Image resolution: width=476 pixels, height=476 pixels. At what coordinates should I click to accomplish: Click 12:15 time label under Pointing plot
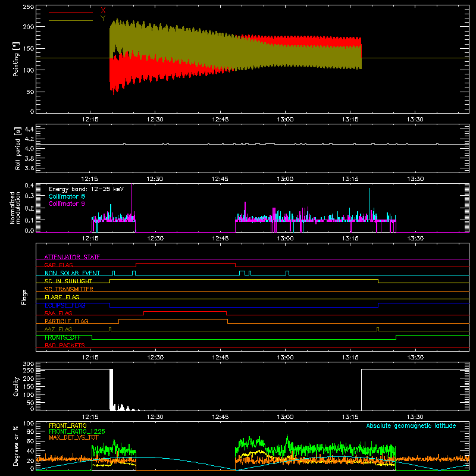click(x=90, y=120)
